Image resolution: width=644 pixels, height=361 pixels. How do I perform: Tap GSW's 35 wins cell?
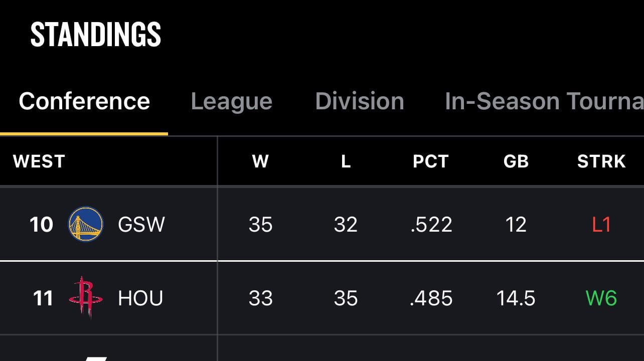click(x=260, y=224)
